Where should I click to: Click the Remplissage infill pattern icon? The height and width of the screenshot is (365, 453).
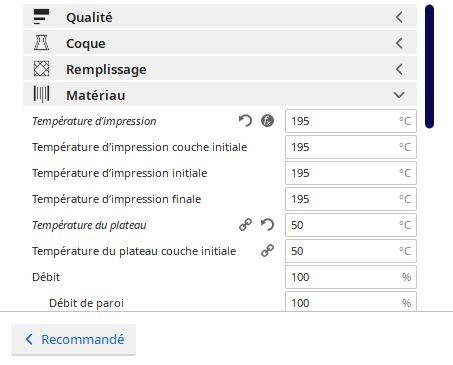(x=41, y=69)
